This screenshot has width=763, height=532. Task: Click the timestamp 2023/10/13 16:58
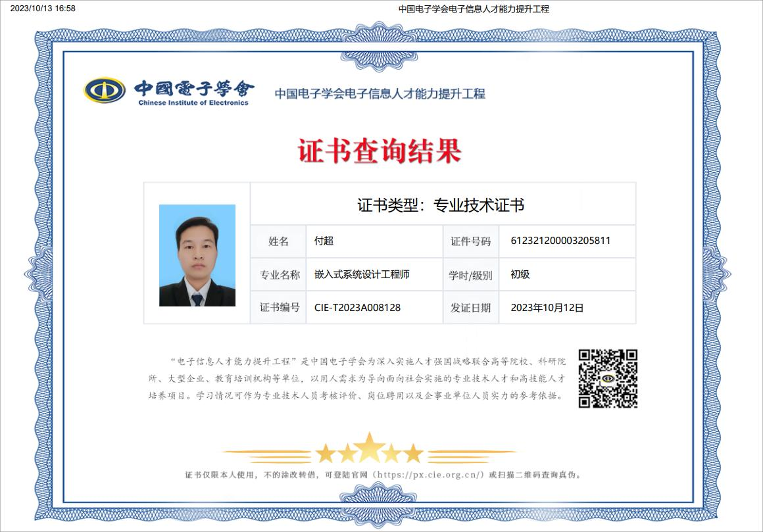coord(43,9)
